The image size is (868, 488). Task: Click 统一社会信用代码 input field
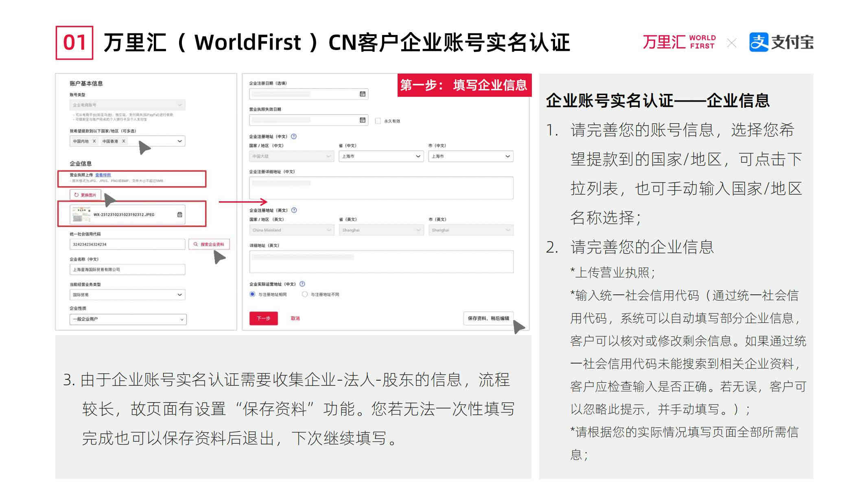(x=127, y=244)
